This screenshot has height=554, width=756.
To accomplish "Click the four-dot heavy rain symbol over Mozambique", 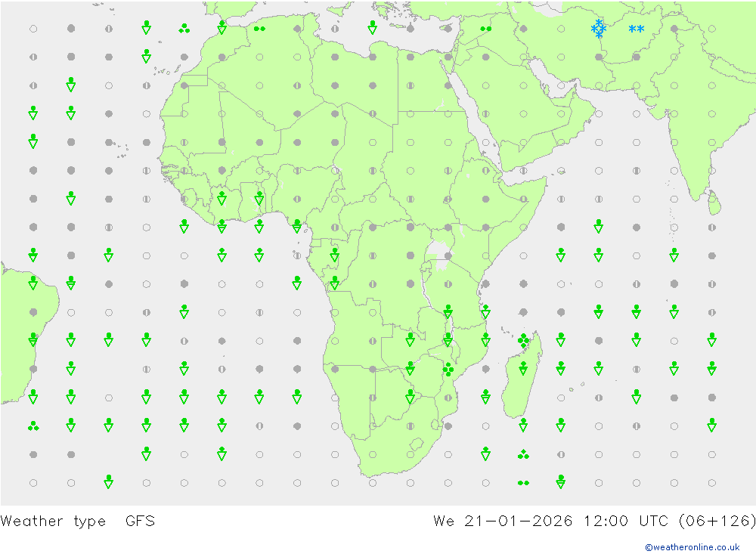I will tap(448, 370).
